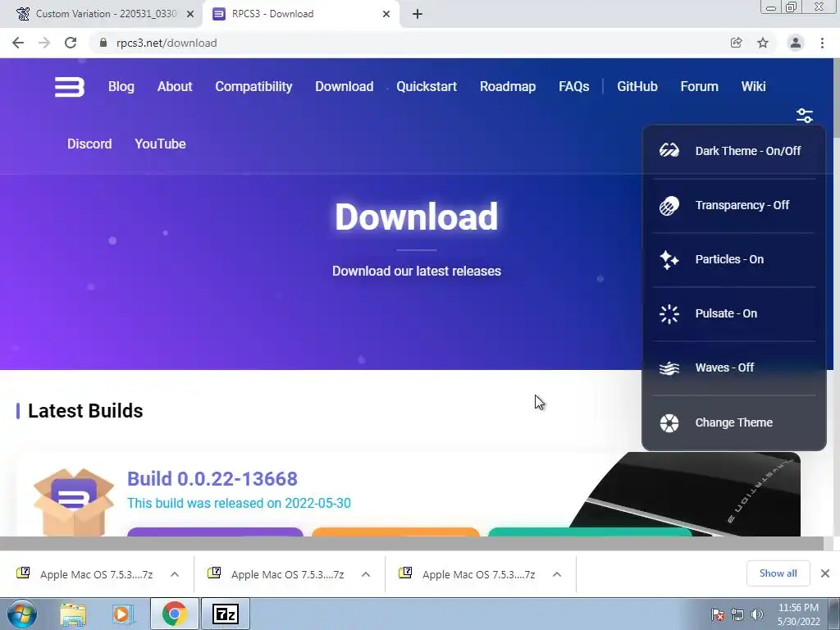The height and width of the screenshot is (630, 840).
Task: Open Windows Media Player taskbar icon
Action: tap(122, 614)
